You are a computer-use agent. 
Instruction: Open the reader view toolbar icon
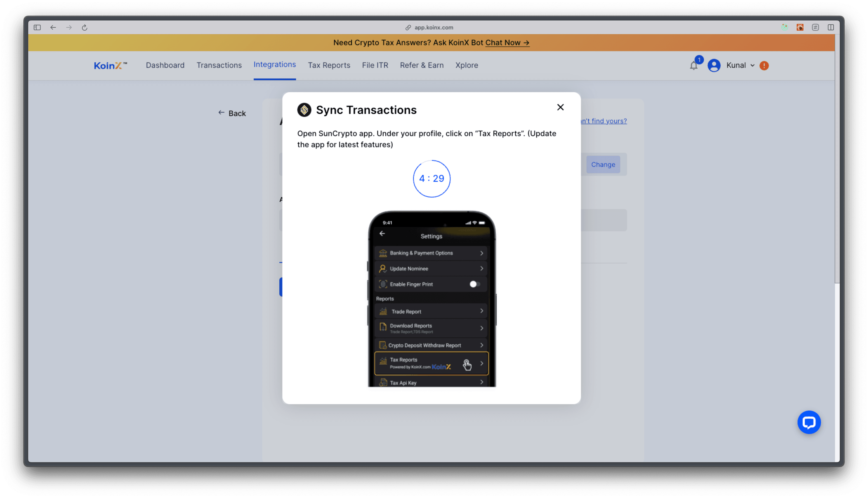point(815,27)
